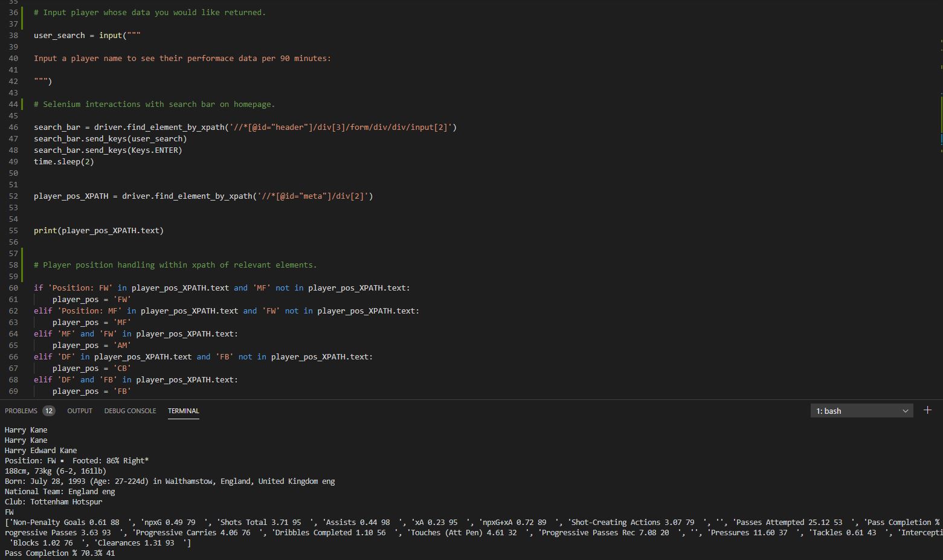Open the PROBLEMS panel tab
This screenshot has height=560, width=943.
click(21, 411)
